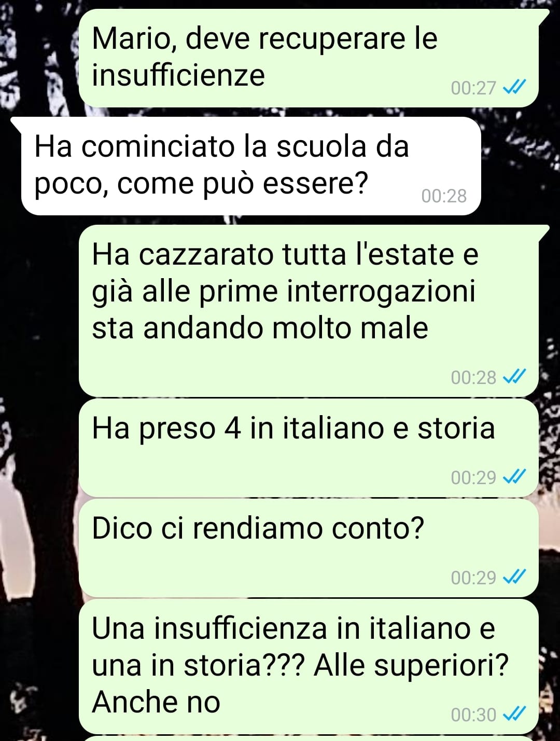560x741 pixels.
Task: Tap the message 'Una insufficienza in italiano'
Action: pyautogui.click(x=309, y=666)
